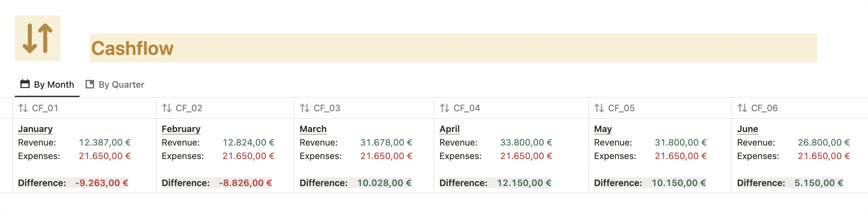This screenshot has height=214, width=868.
Task: Click the arrows icon beside CF_06
Action: point(742,108)
